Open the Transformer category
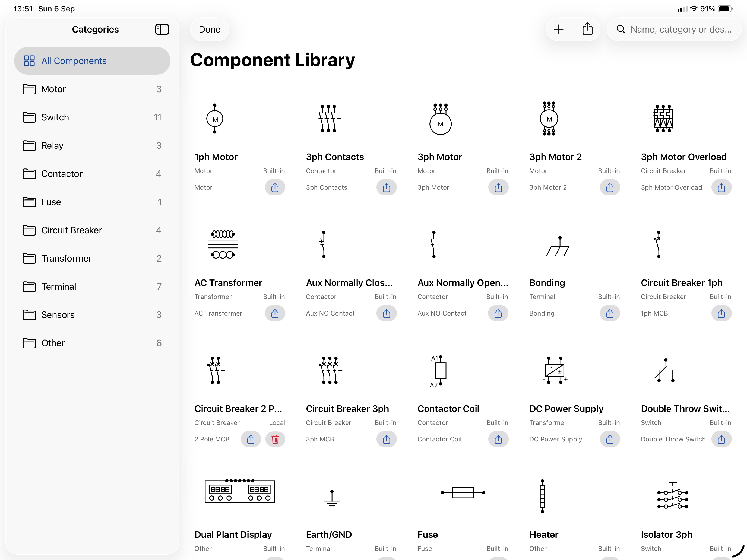 coord(92,258)
